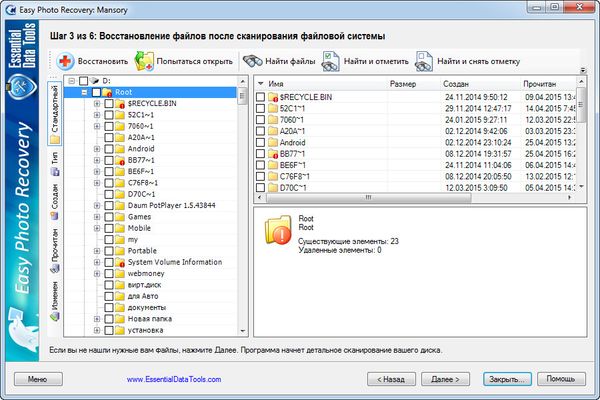Click the Games folder icon in tree
This screenshot has height=400, width=600.
[120, 217]
